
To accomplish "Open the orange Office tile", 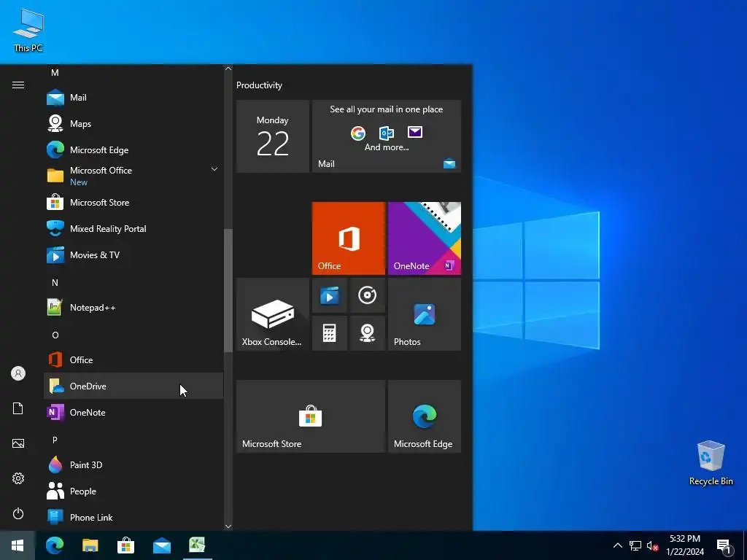I will point(348,238).
